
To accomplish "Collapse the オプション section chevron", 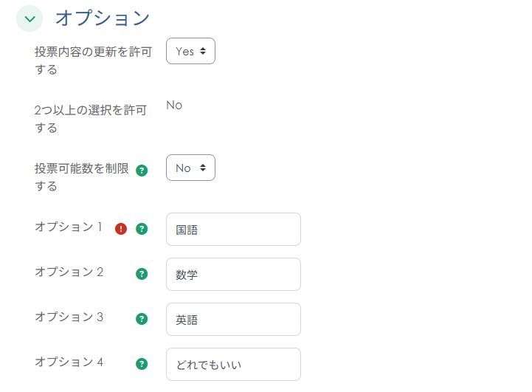I will click(x=30, y=18).
